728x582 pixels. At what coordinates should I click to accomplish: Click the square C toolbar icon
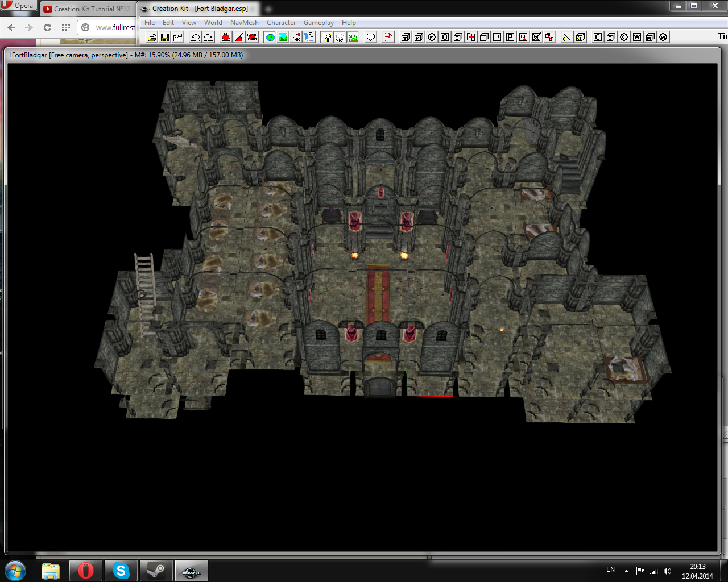pos(598,37)
